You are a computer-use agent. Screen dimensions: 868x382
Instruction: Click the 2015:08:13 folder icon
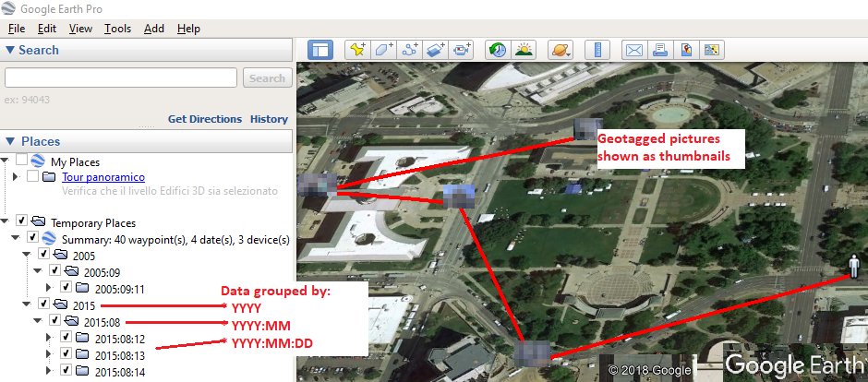pyautogui.click(x=82, y=353)
